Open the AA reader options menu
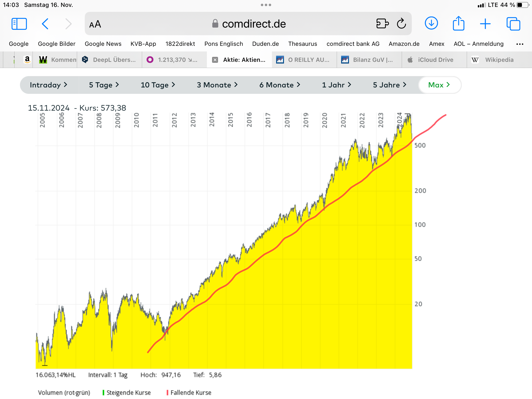Screen dimensions: 532x399 tap(95, 24)
